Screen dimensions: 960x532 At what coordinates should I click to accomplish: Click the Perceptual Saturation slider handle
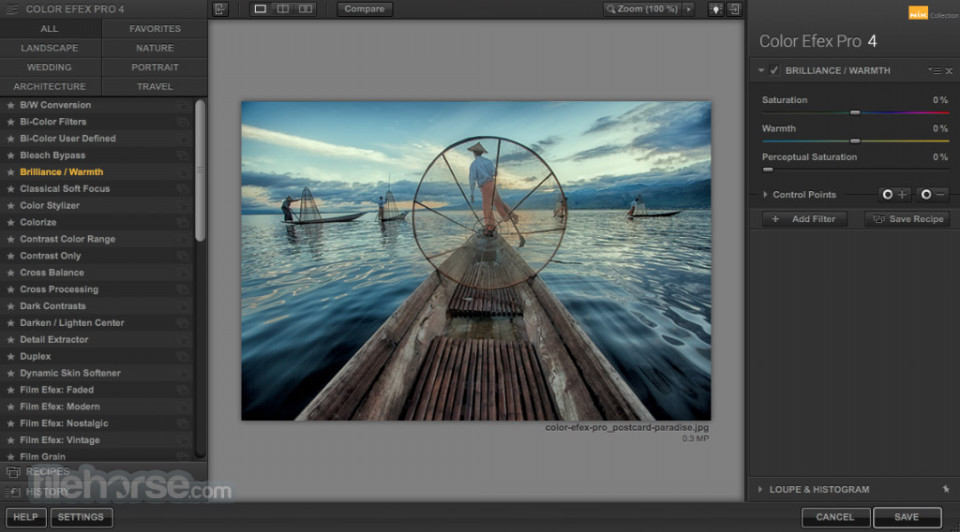[768, 170]
